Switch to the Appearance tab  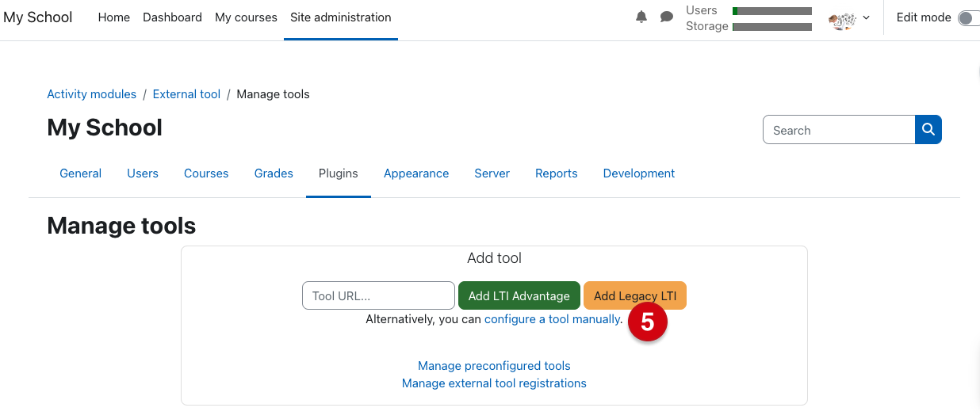coord(416,173)
